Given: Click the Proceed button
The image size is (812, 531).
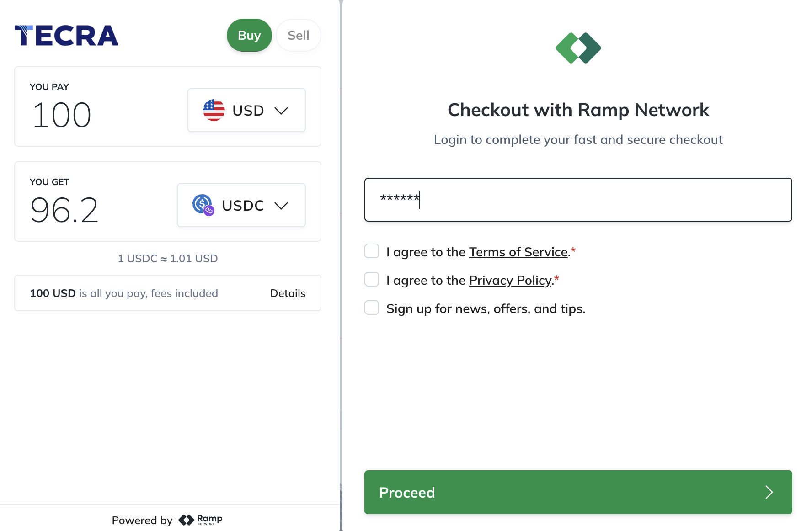Looking at the screenshot, I should pyautogui.click(x=578, y=492).
